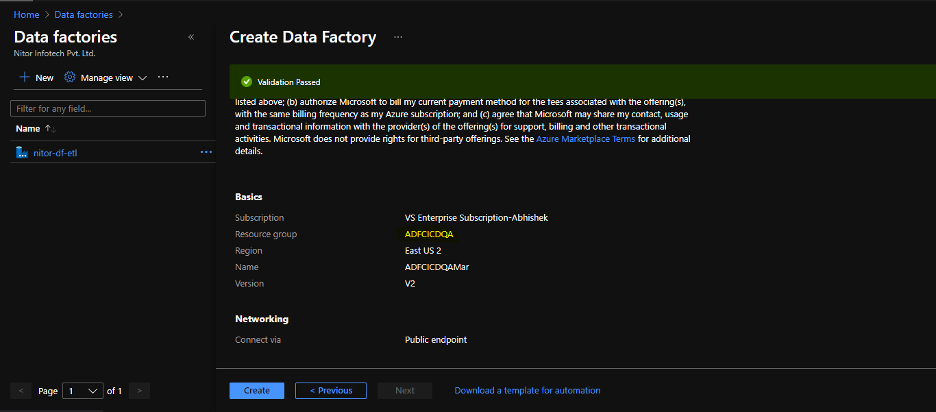Open the list toolbar ellipsis menu
The height and width of the screenshot is (412, 936).
(163, 78)
